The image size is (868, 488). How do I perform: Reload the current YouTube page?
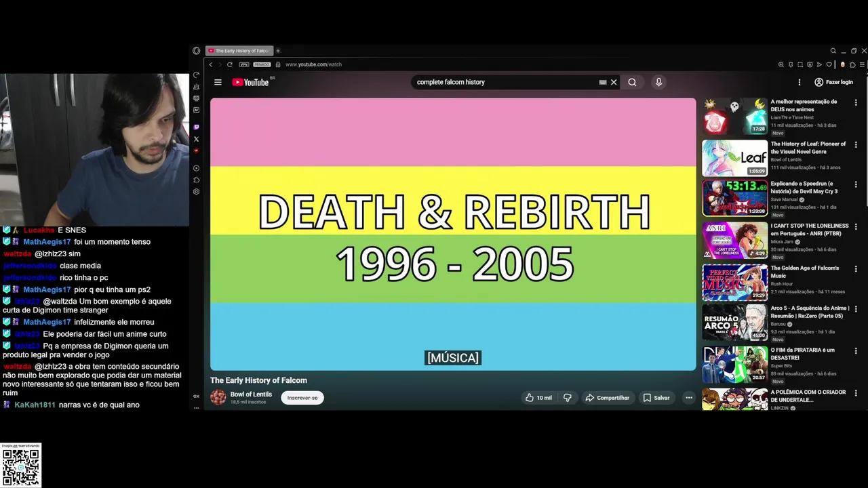pos(230,64)
